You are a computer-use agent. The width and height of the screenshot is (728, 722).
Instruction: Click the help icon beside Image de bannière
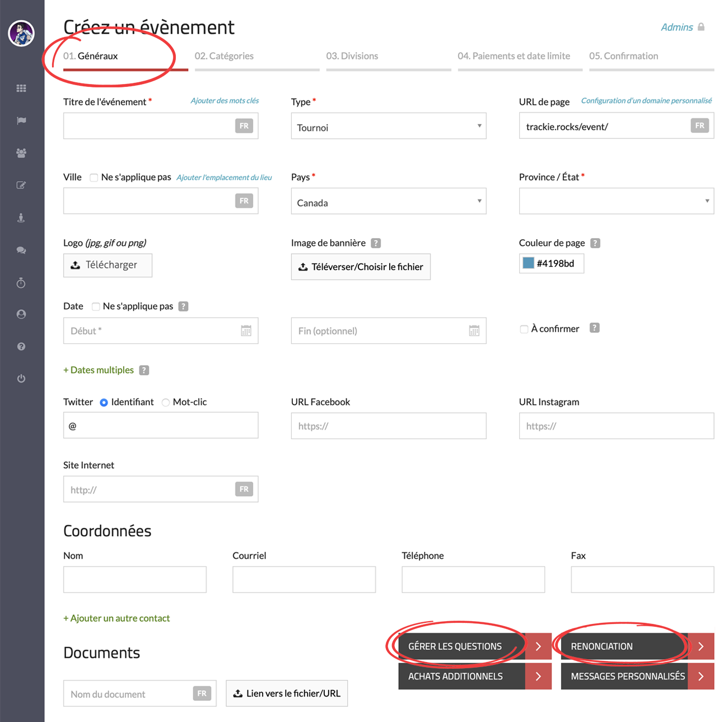click(x=376, y=243)
